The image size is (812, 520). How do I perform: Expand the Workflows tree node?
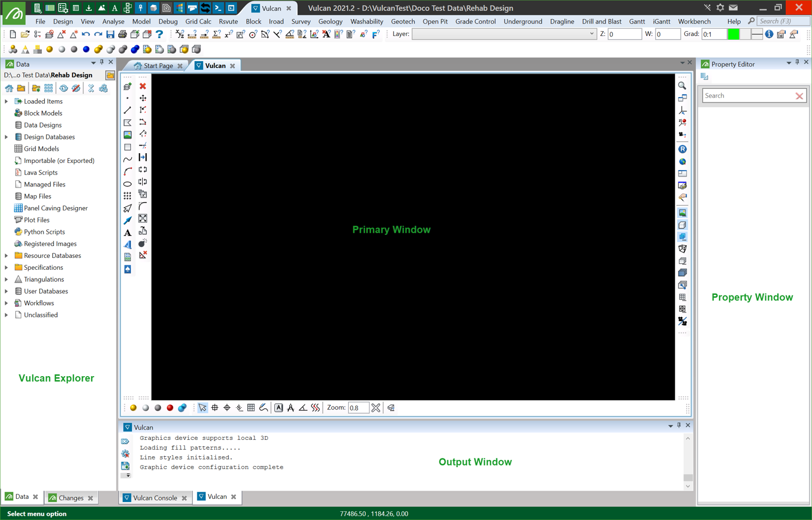point(7,303)
